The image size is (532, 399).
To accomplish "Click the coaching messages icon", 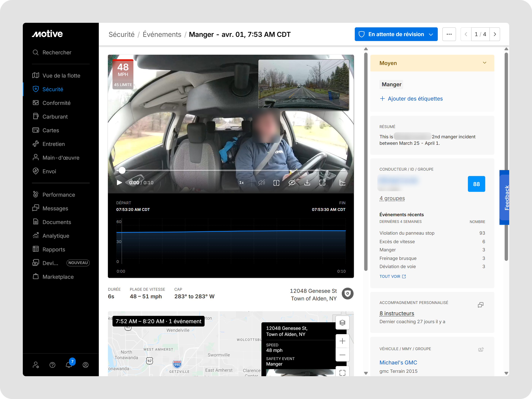I will tap(481, 305).
